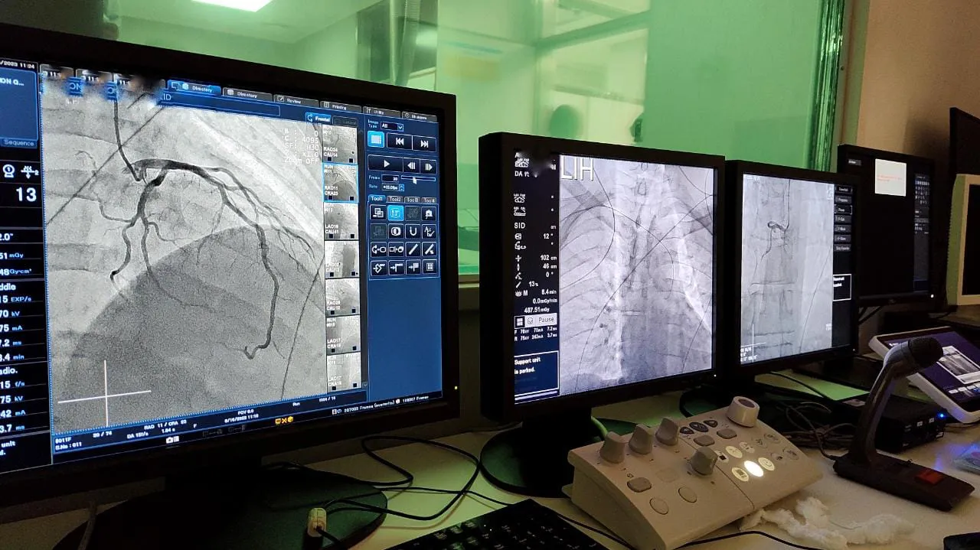Screen dimensions: 980x550
Task: Toggle the Frontal plane button
Action: 318,119
